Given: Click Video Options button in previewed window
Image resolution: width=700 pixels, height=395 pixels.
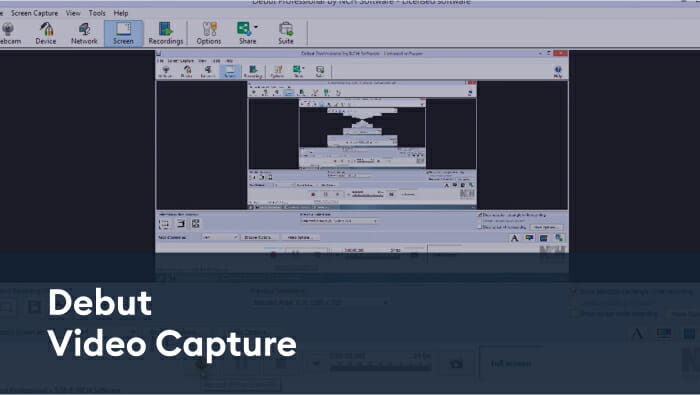Looking at the screenshot, I should 300,237.
